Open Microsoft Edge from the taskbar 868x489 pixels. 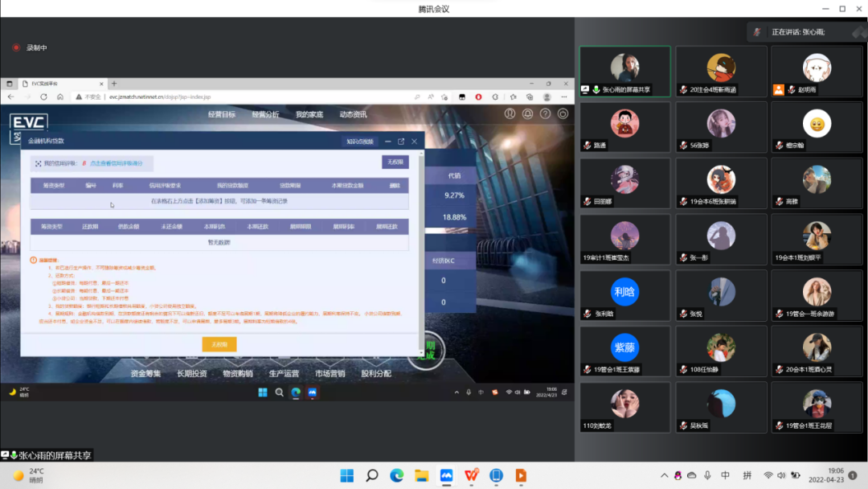click(397, 475)
